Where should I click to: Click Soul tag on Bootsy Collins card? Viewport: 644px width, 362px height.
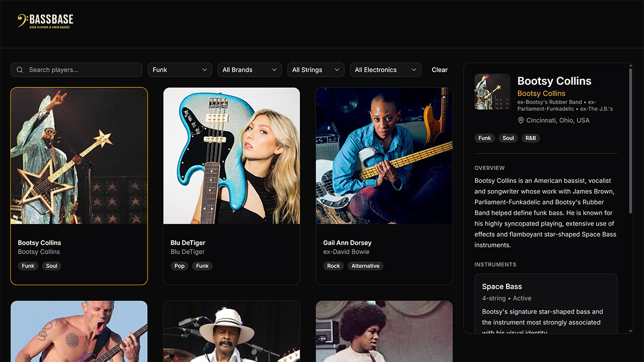pos(52,266)
